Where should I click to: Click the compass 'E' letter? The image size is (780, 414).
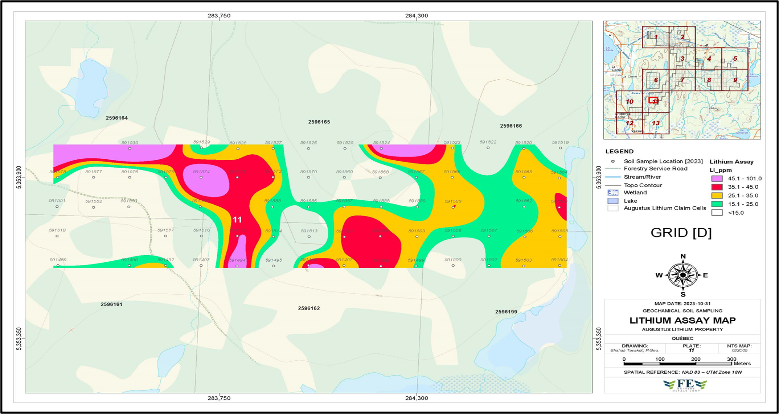click(x=705, y=275)
